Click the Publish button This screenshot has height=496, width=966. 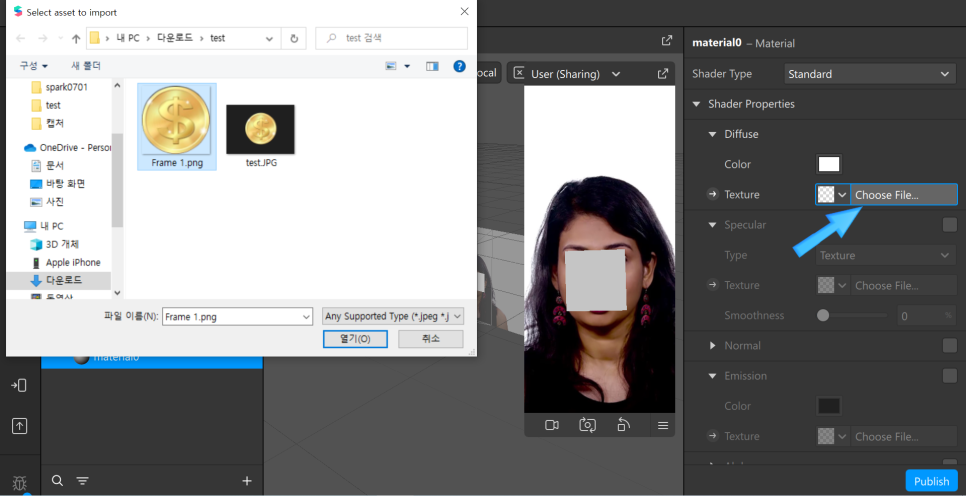point(932,481)
